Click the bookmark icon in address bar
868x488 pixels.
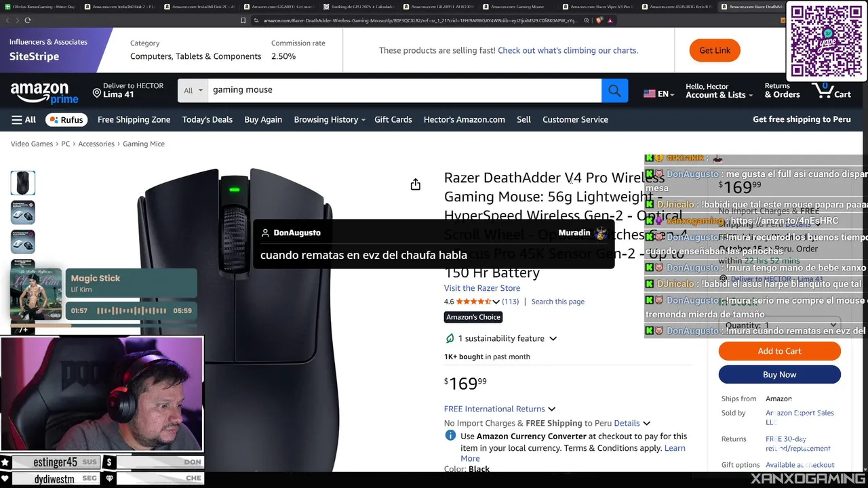(x=243, y=20)
